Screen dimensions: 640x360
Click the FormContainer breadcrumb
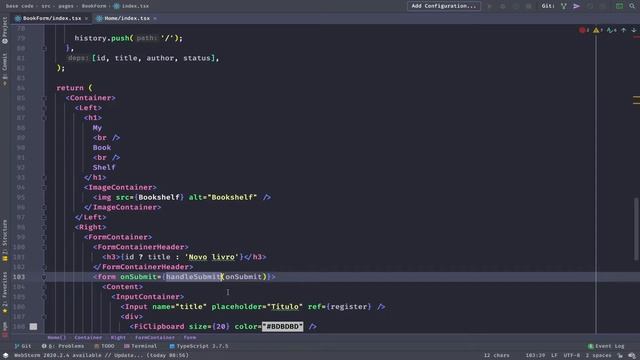click(x=155, y=338)
